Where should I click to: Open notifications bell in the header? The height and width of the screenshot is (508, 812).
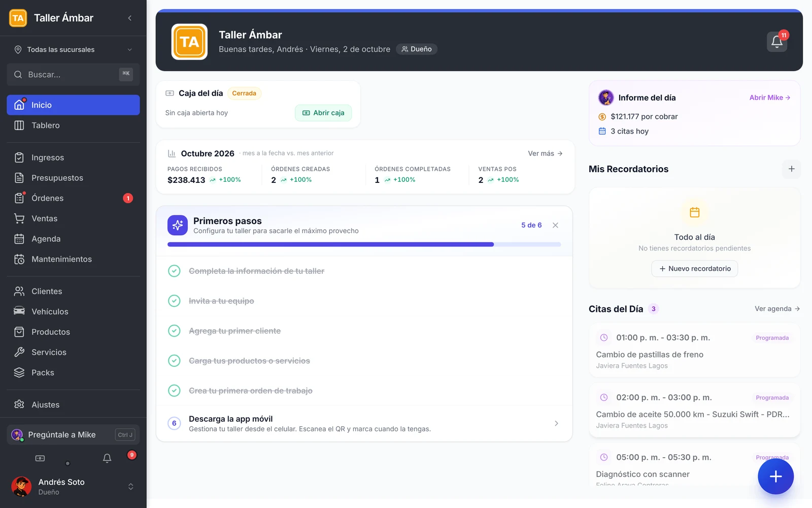coord(777,42)
